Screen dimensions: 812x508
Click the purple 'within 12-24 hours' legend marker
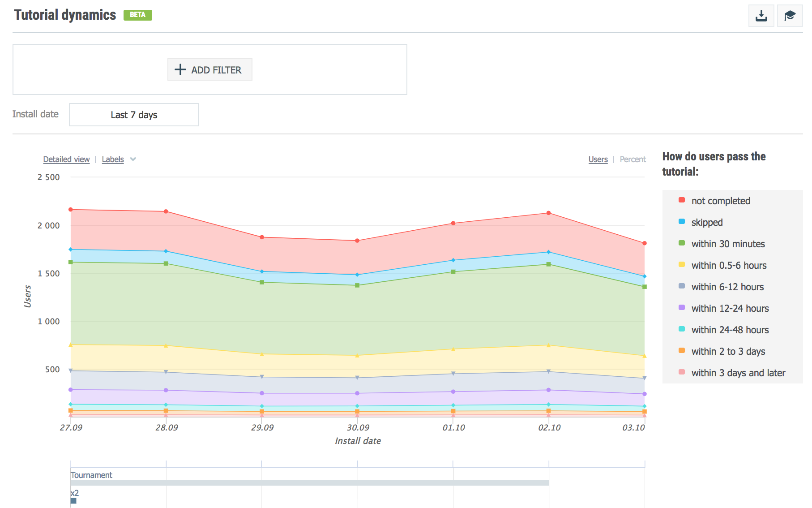(682, 308)
